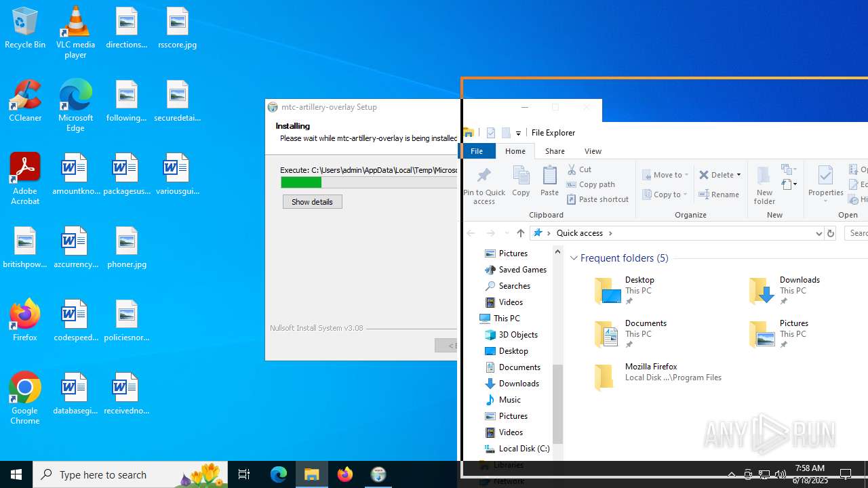Select the CCleaner desktop shortcut
The width and height of the screenshot is (868, 488).
(x=25, y=101)
